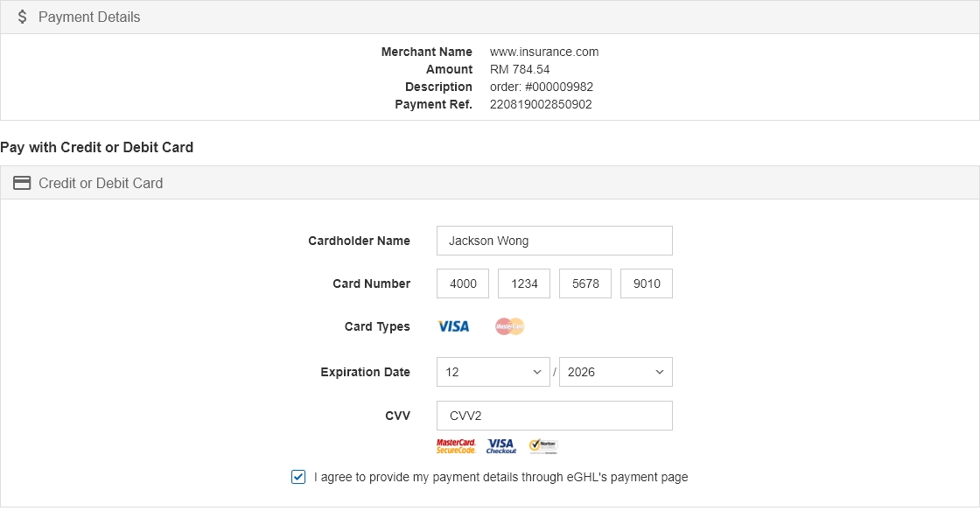Click the VISA Checkout badge

501,446
